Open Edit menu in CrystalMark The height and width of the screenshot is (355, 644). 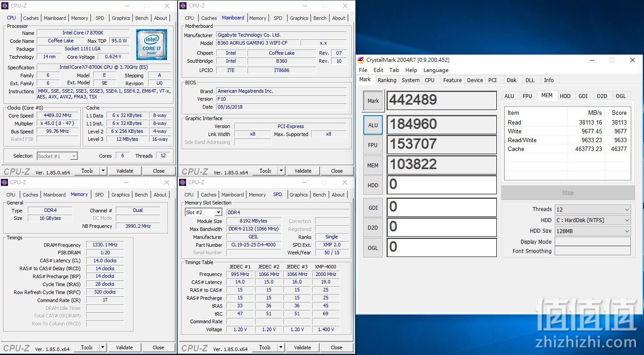pos(378,70)
